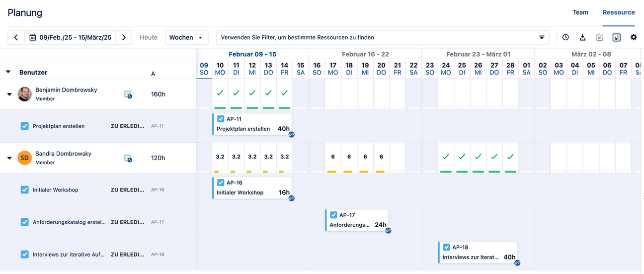Screen dimensions: 644x274
Task: Select the Ressource tab
Action: [x=618, y=12]
